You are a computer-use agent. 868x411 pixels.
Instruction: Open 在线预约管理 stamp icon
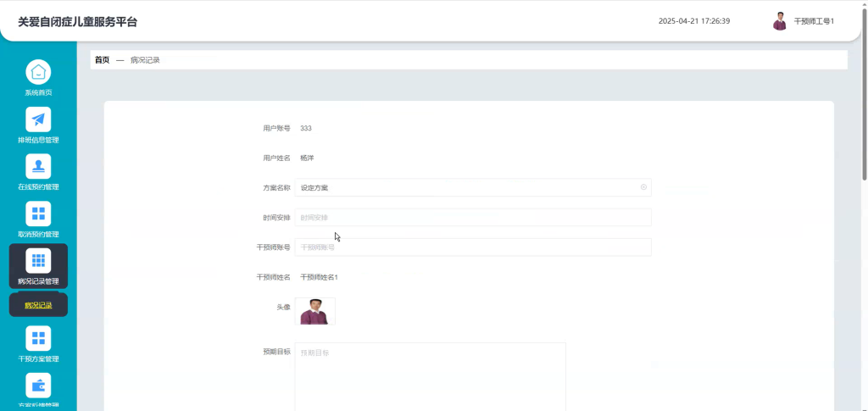38,166
